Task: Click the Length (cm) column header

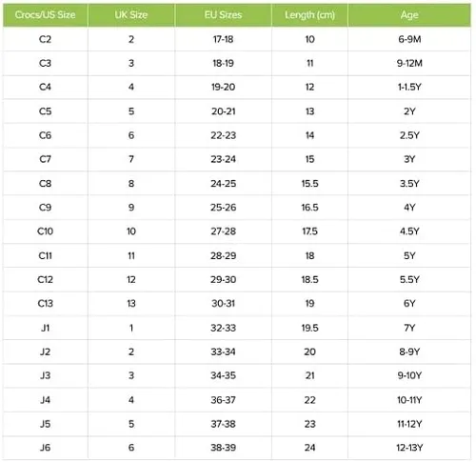Action: [309, 15]
